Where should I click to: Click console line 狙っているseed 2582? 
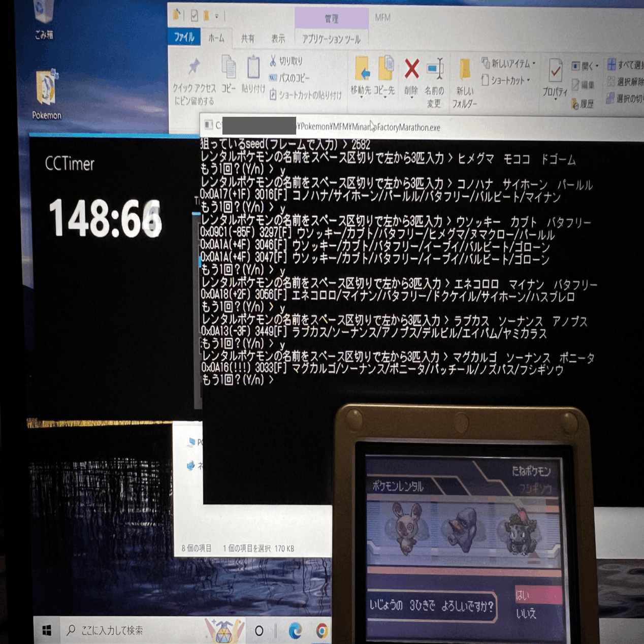[285, 144]
